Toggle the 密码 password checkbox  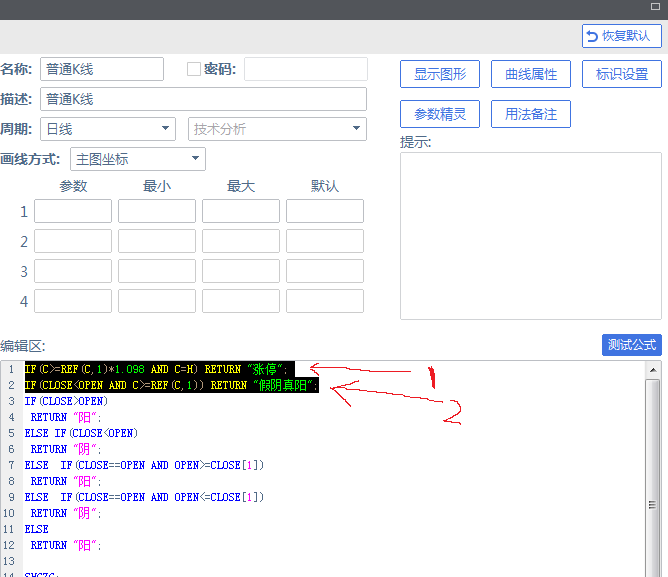194,69
